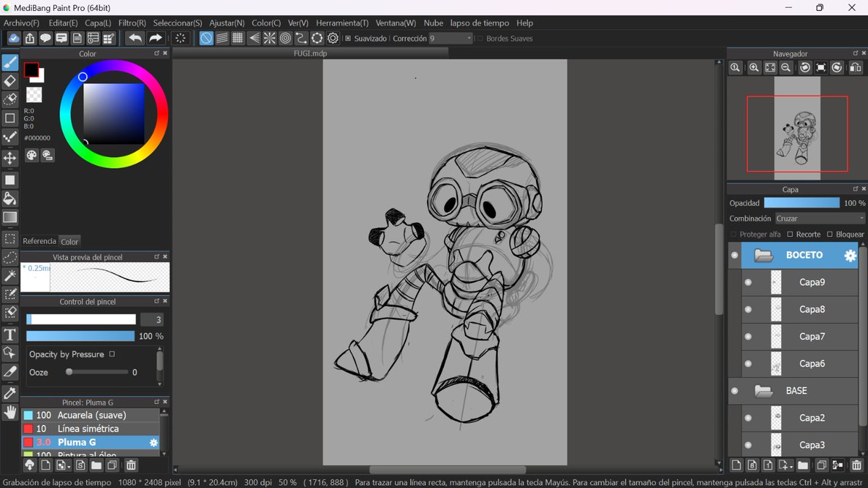Screen dimensions: 868x488
Task: Select the Move tool
Action: coord(10,158)
